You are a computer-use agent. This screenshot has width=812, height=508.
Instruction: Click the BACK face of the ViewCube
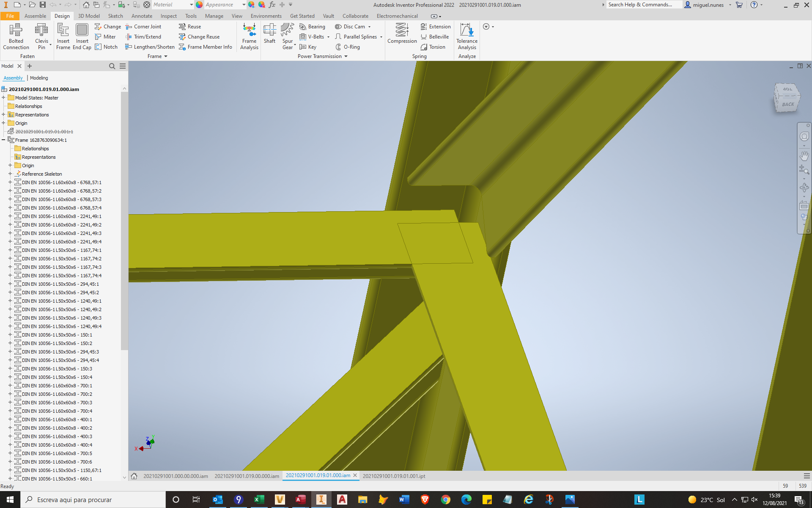pyautogui.click(x=787, y=104)
